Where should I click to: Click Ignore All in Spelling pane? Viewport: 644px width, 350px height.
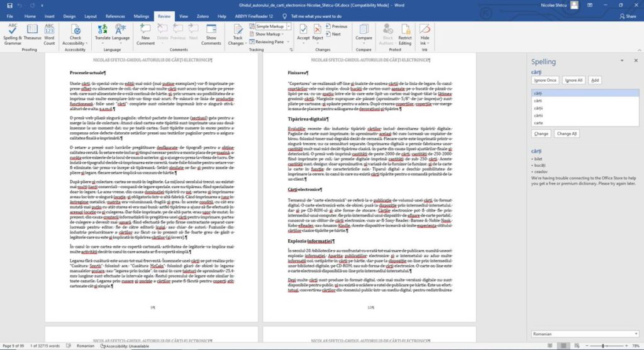click(574, 80)
